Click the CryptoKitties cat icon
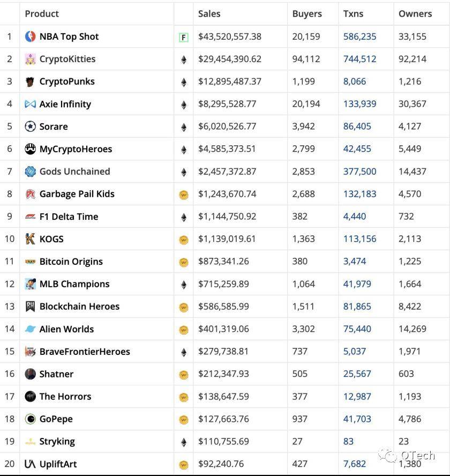This screenshot has height=476, width=450. (31, 59)
